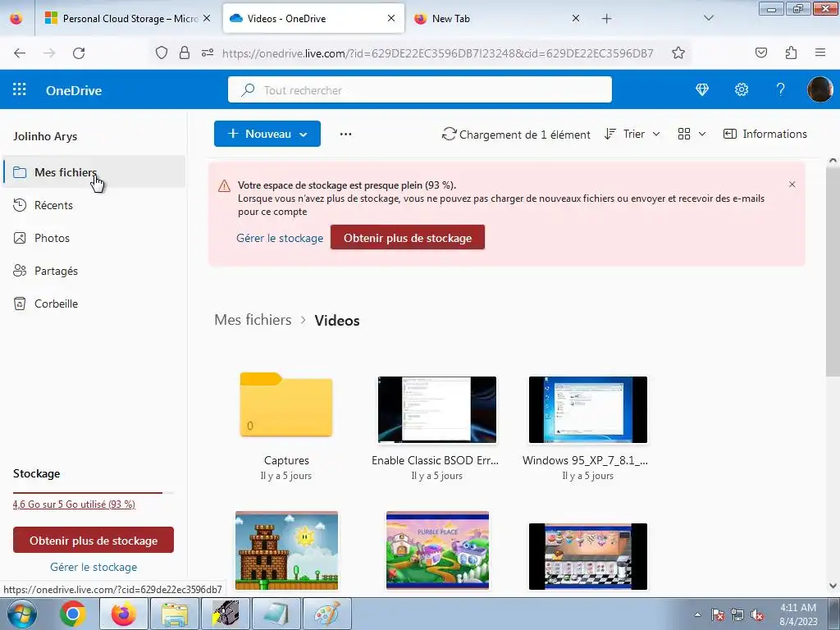Image resolution: width=840 pixels, height=630 pixels.
Task: Open the network tray icon
Action: (737, 614)
